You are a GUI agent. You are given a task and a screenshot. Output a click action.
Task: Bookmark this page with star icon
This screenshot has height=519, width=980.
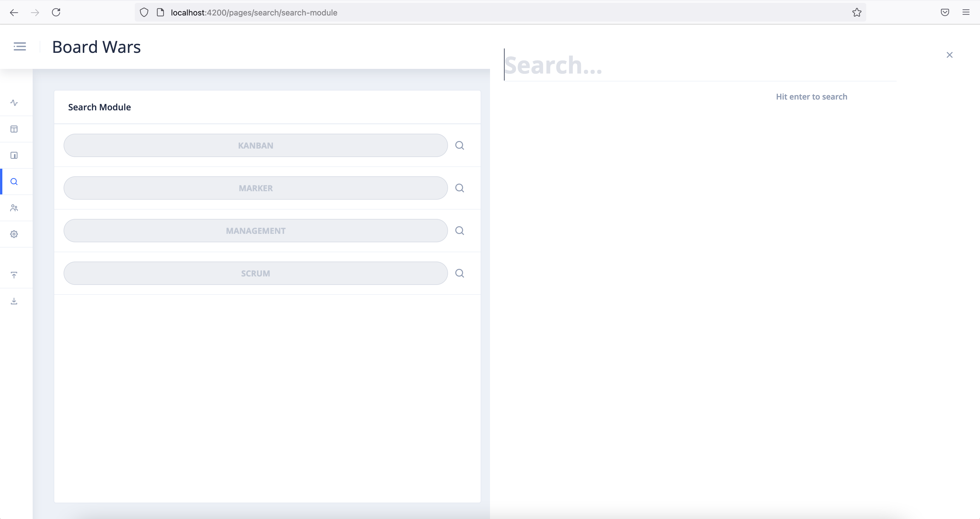click(x=857, y=13)
